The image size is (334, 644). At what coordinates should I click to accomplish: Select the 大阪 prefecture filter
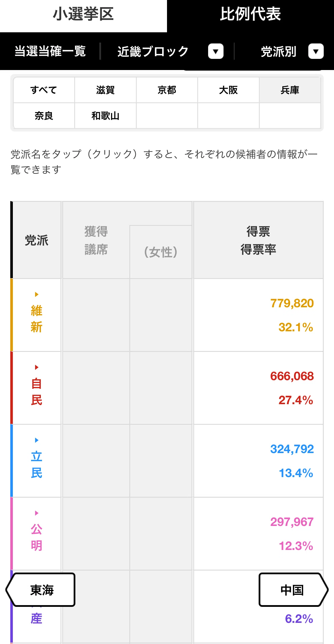pos(228,90)
